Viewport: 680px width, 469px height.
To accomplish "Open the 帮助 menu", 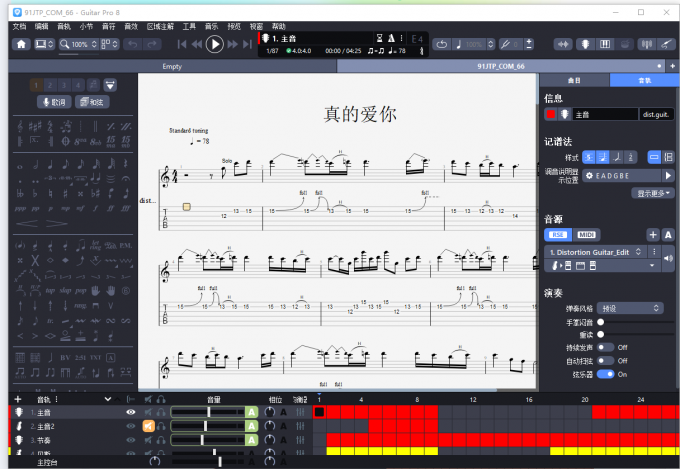I will pos(279,26).
